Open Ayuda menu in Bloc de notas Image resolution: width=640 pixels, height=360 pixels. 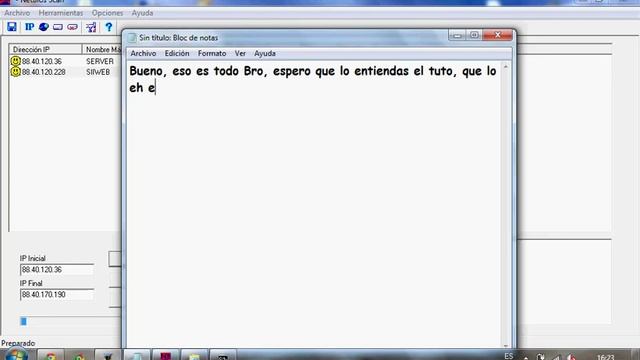click(265, 53)
